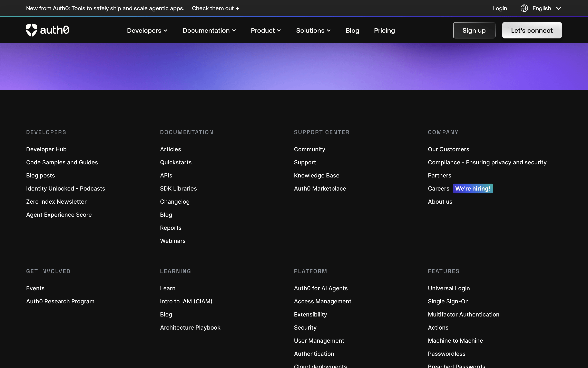The width and height of the screenshot is (588, 368).
Task: Click the Careers link
Action: 438,189
